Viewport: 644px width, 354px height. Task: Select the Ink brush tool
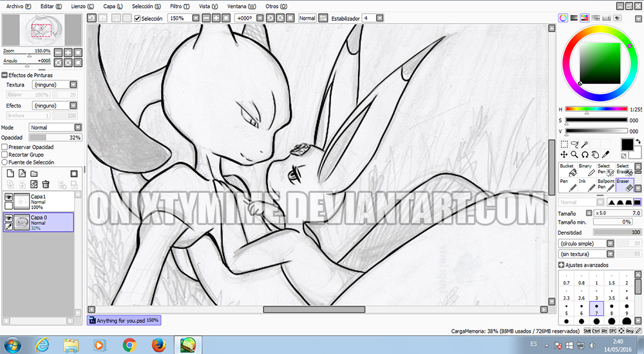pyautogui.click(x=587, y=184)
